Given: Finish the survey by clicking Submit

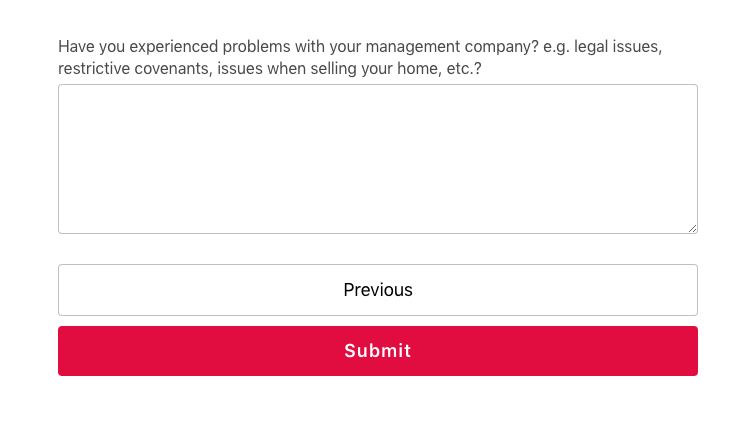Looking at the screenshot, I should point(377,351).
